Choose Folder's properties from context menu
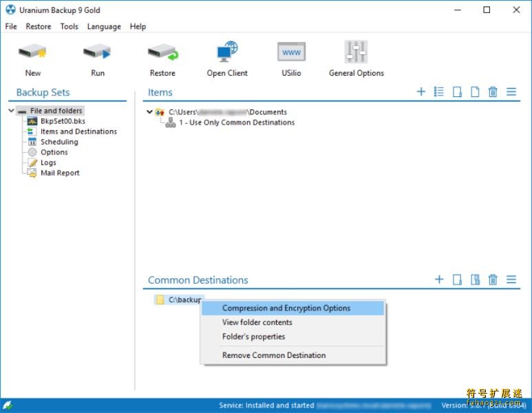This screenshot has width=532, height=413. click(292, 337)
